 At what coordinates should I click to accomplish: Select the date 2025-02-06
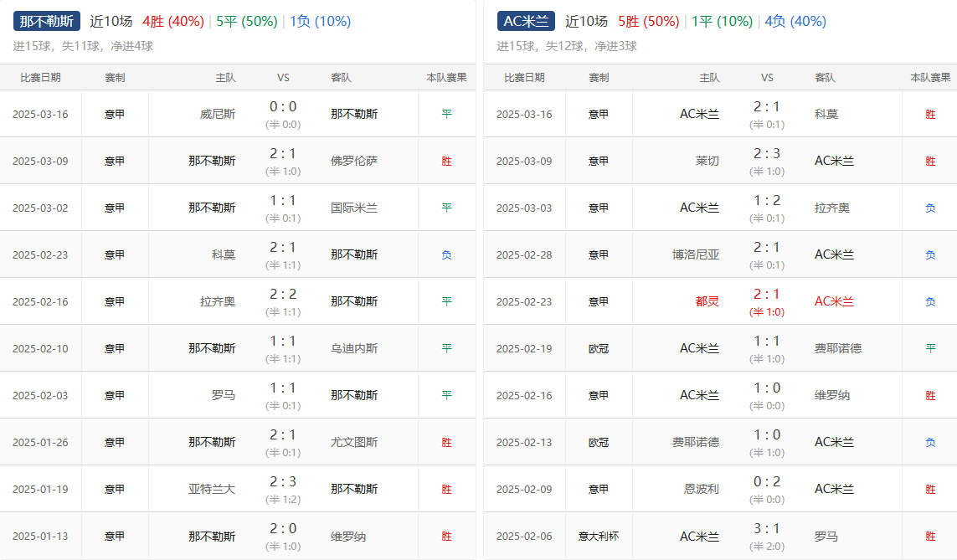point(524,537)
